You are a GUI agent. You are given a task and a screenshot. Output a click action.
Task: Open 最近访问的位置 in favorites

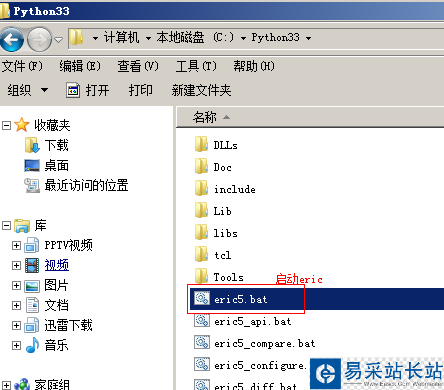coord(86,185)
